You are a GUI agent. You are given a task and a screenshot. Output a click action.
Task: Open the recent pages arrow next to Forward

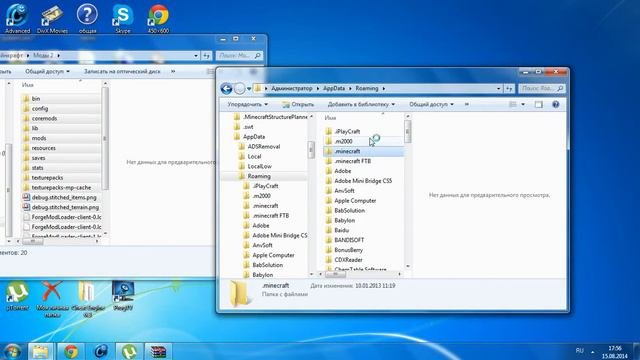(249, 89)
